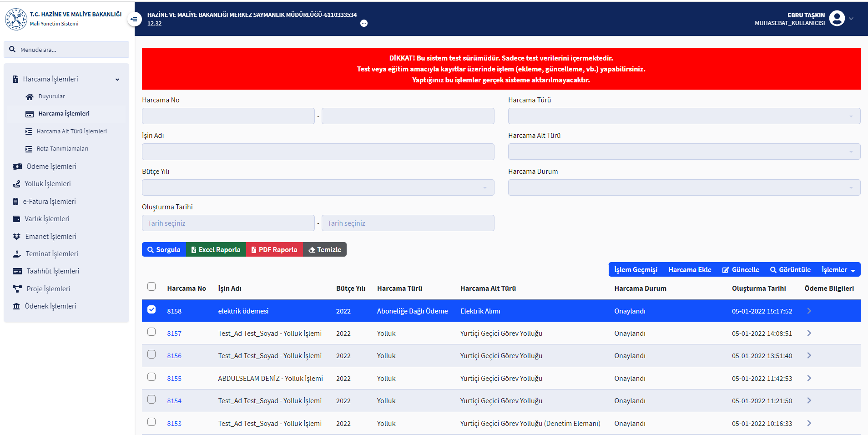Viewport: 868px width, 435px height.
Task: Click the Duyurular home icon
Action: (30, 96)
